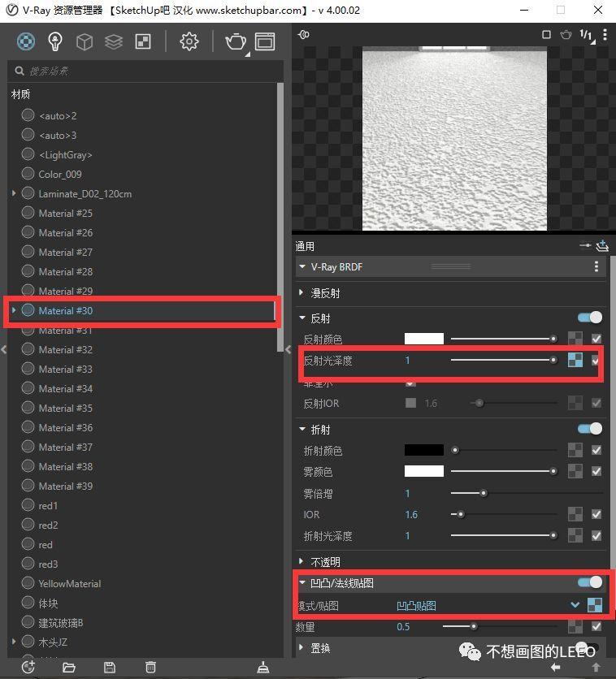Open the 凹凸贴图 mode dropdown
This screenshot has width=616, height=679.
pyautogui.click(x=575, y=605)
